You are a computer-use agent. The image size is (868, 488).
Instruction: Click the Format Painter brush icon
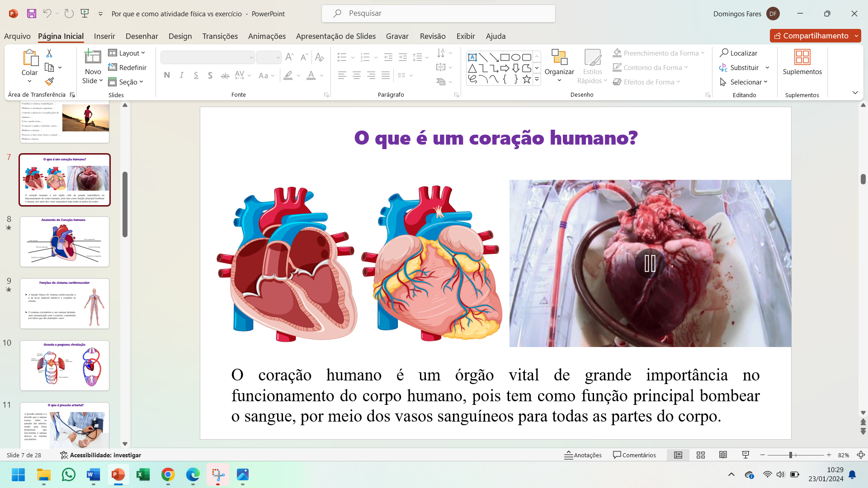click(49, 82)
